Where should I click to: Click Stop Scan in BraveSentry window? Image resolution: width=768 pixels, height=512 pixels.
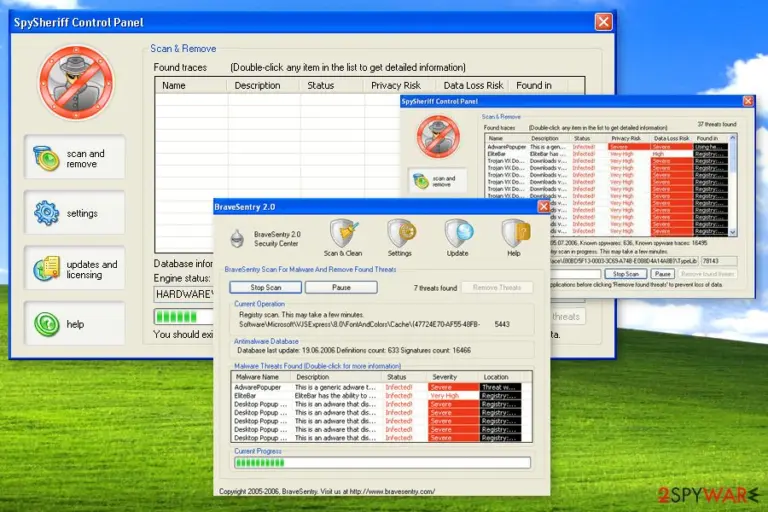click(265, 288)
